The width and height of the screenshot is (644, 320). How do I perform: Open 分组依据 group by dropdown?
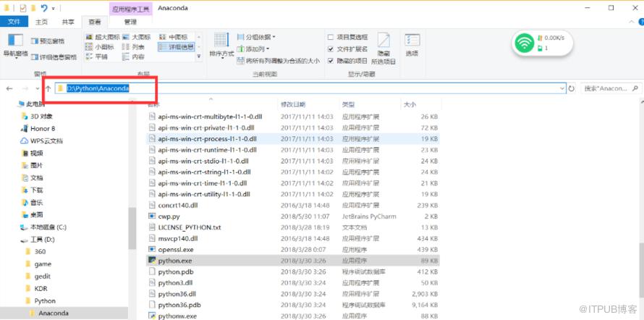click(256, 37)
